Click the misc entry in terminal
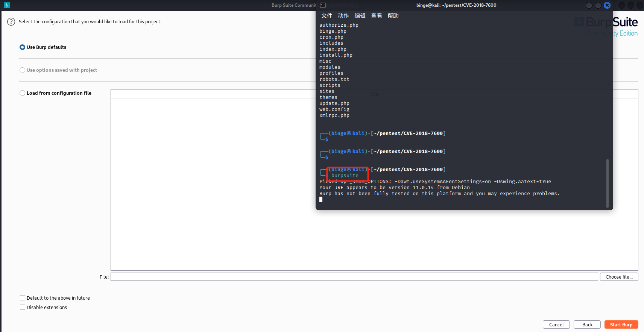 pyautogui.click(x=325, y=61)
